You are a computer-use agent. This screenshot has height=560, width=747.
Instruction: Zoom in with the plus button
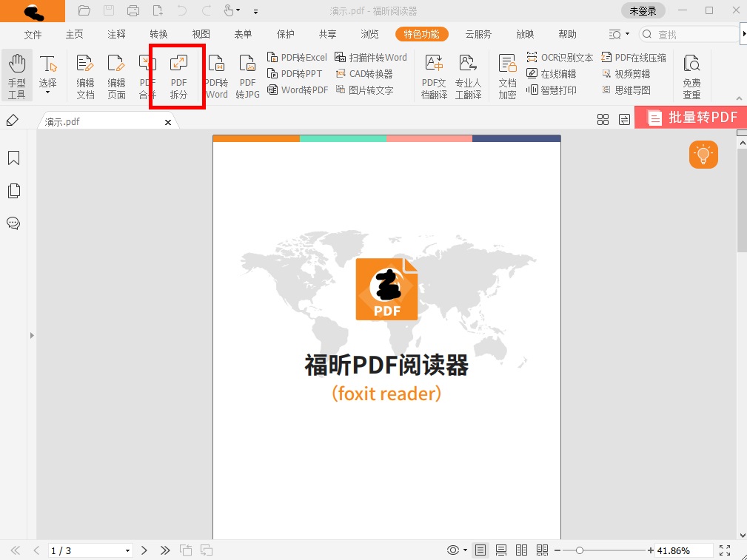click(x=650, y=550)
